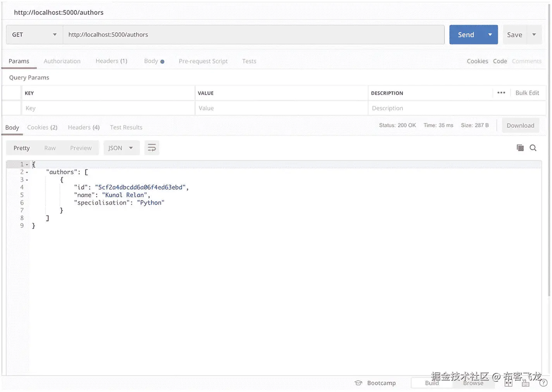Open the request Body tab
Screen dimensions: 552x392
(x=154, y=61)
